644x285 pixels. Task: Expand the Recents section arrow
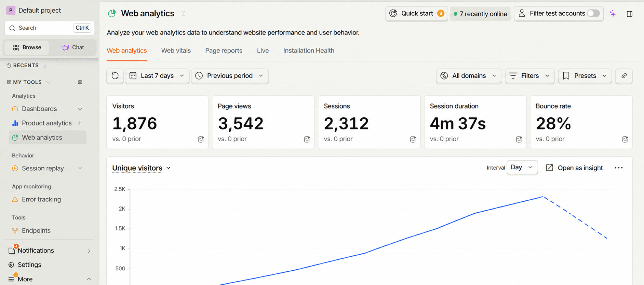[45, 66]
